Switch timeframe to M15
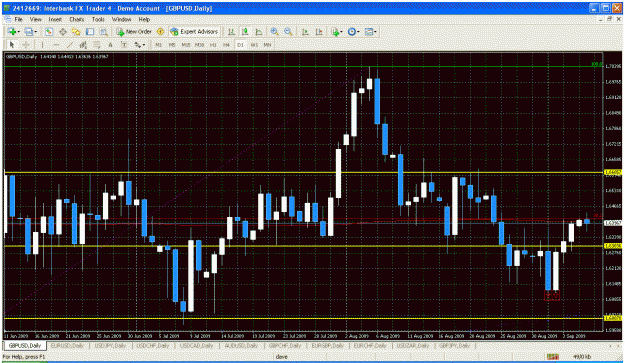The height and width of the screenshot is (363, 625). tap(186, 45)
